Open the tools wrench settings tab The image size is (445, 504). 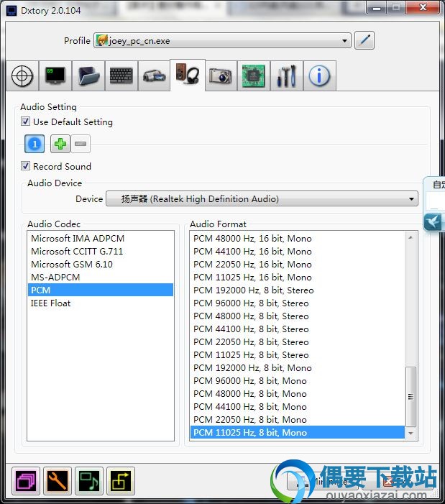tap(287, 76)
